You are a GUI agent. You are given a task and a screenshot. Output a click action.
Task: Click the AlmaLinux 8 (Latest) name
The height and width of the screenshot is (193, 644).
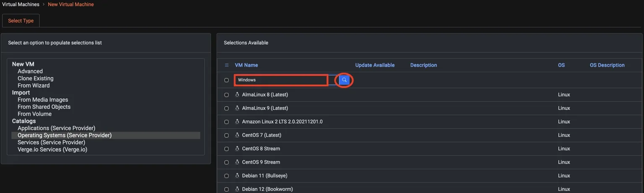tap(265, 95)
